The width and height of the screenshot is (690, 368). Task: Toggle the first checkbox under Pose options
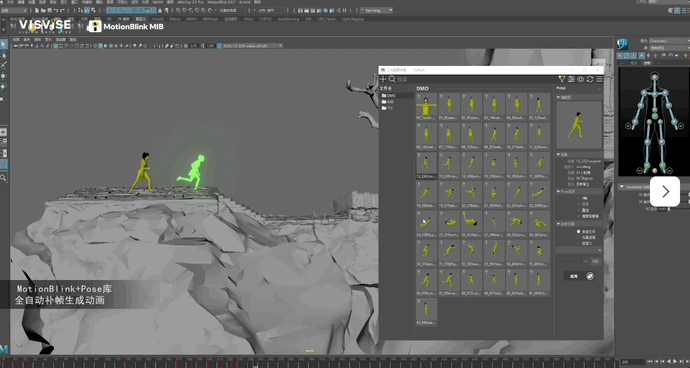point(579,198)
